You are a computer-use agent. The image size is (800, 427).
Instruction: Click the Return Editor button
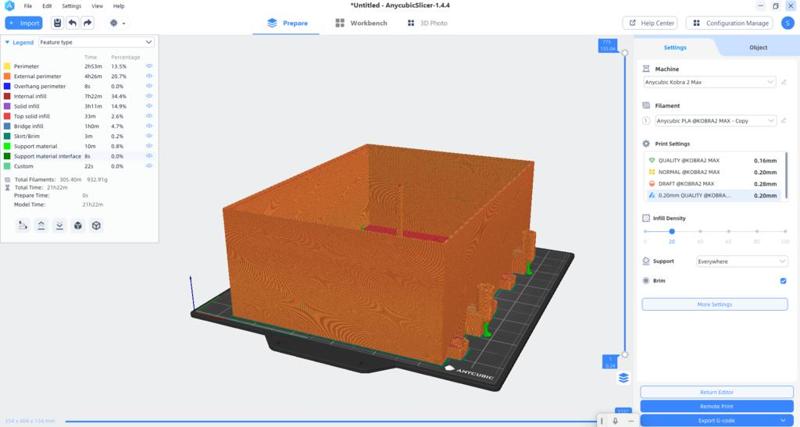point(716,392)
